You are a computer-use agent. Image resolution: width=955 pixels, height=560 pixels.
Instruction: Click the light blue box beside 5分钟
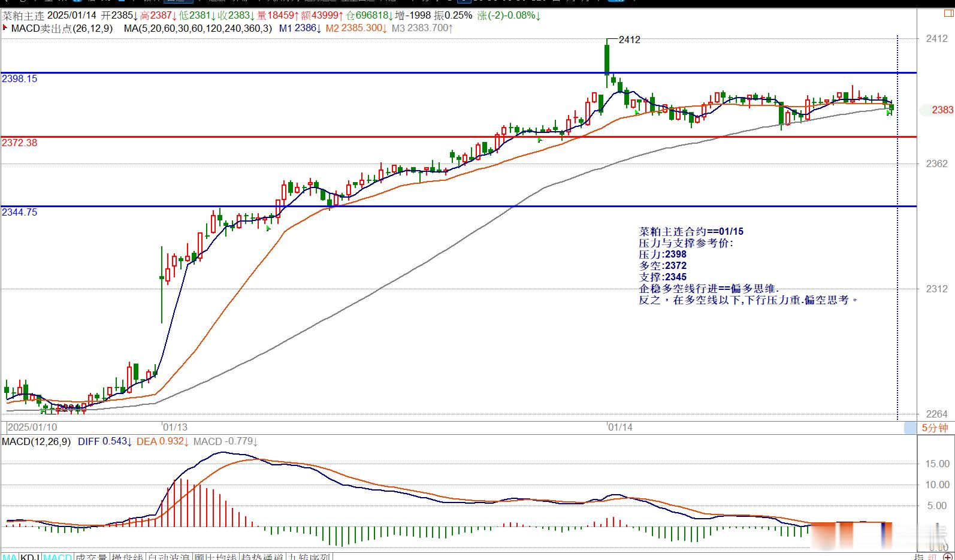(x=910, y=428)
